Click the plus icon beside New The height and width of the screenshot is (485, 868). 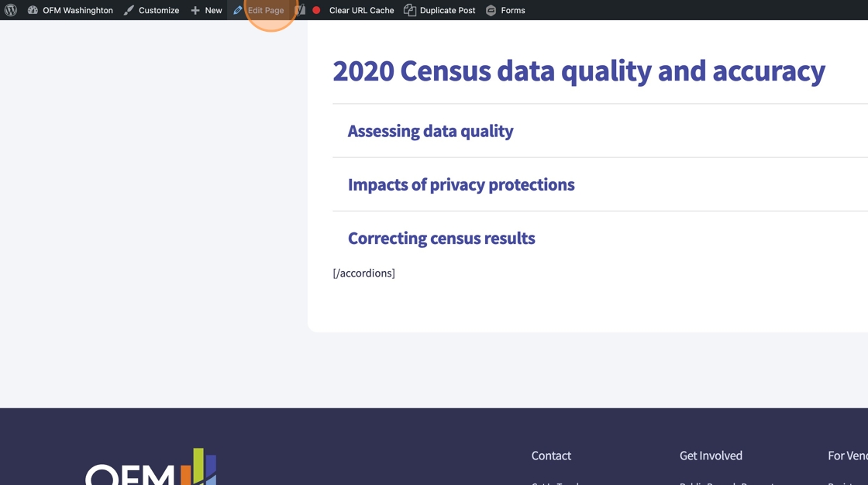[195, 10]
